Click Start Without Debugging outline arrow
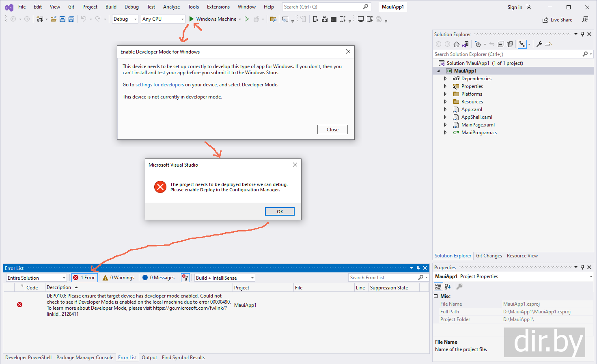This screenshot has height=364, width=597. click(246, 19)
